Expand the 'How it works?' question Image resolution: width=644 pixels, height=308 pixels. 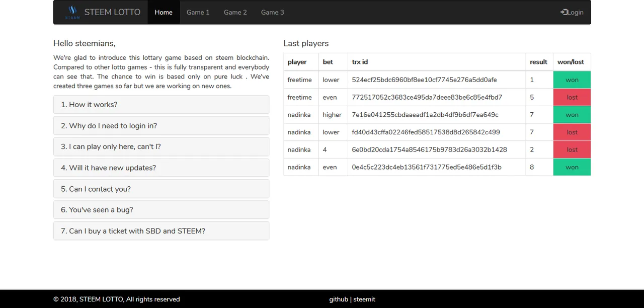161,105
